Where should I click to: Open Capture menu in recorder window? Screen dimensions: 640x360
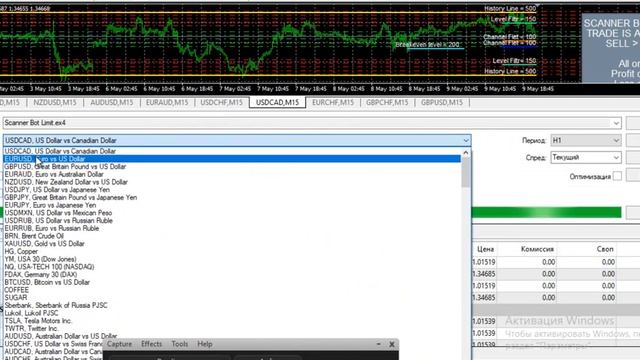point(119,344)
